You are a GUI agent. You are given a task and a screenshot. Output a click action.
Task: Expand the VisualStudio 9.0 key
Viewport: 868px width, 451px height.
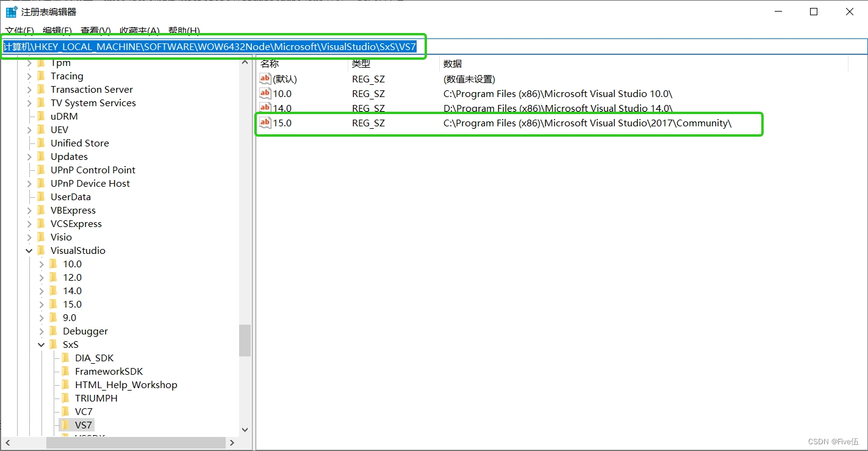click(x=41, y=318)
